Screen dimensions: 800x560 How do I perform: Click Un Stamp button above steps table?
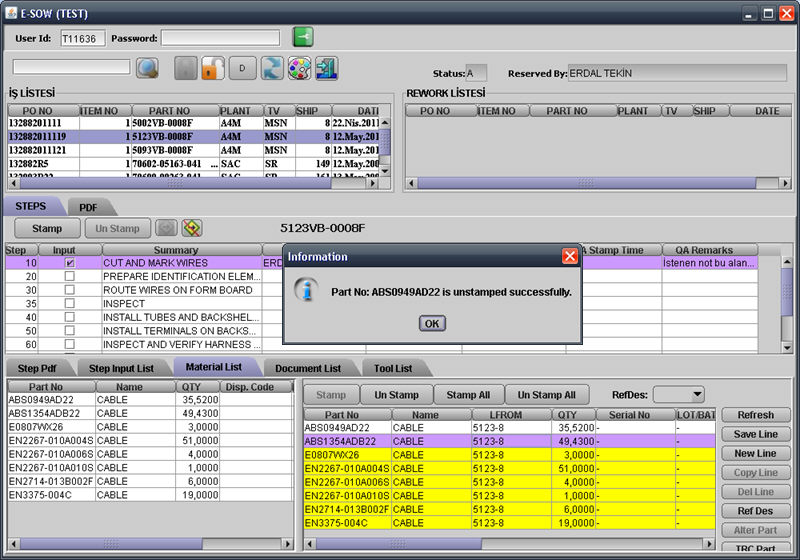[117, 228]
